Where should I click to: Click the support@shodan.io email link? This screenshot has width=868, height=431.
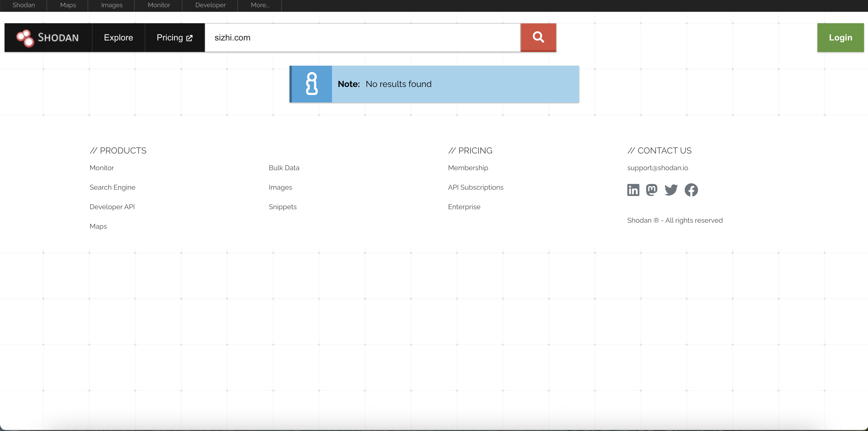657,168
